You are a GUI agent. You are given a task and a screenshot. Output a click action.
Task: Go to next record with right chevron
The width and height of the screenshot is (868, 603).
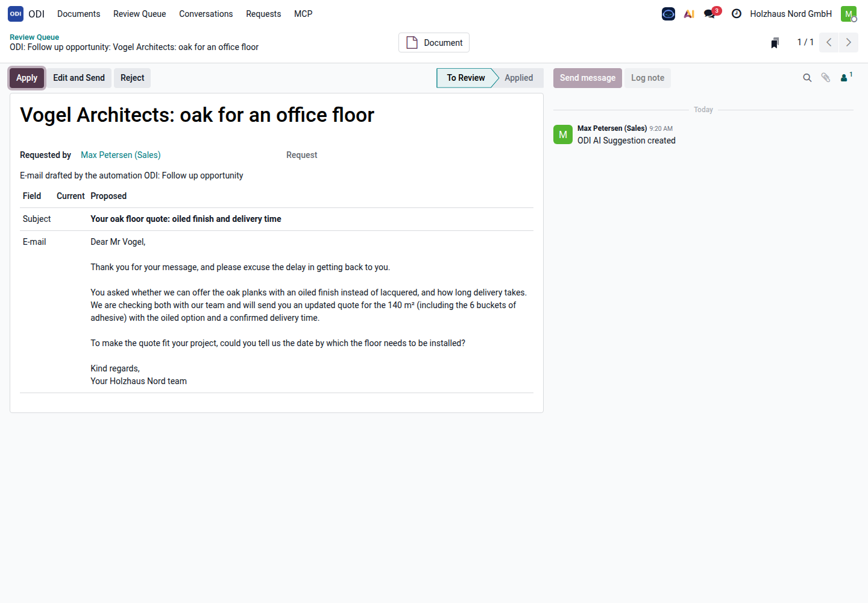pos(849,42)
